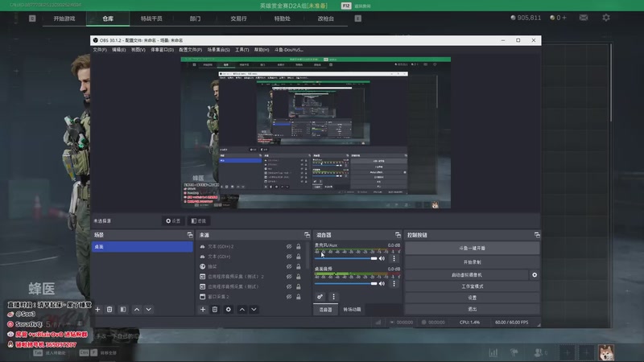
Task: Toggle visibility of 抽奖 source
Action: (289, 267)
